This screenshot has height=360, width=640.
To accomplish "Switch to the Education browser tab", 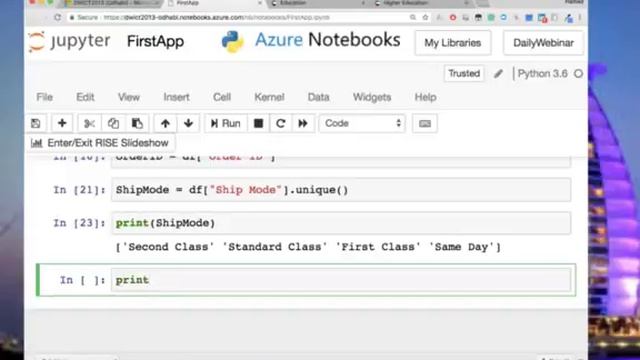I will click(x=318, y=3).
